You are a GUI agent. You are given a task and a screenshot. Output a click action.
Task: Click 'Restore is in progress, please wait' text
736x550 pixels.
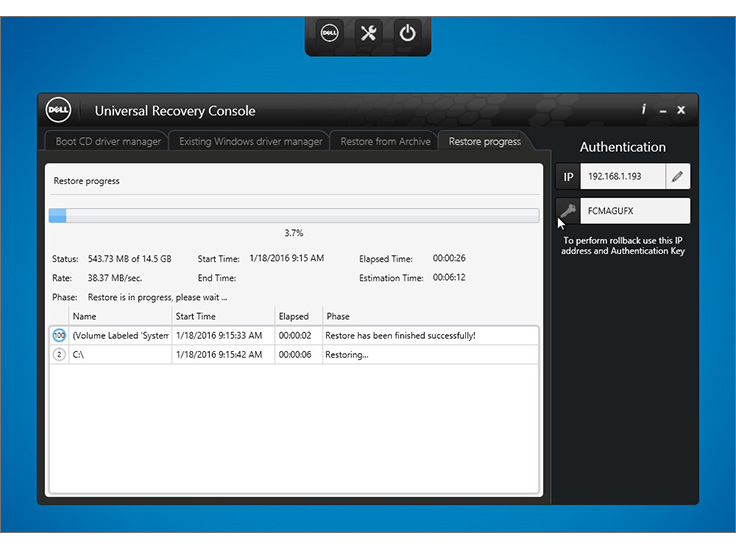tap(157, 297)
